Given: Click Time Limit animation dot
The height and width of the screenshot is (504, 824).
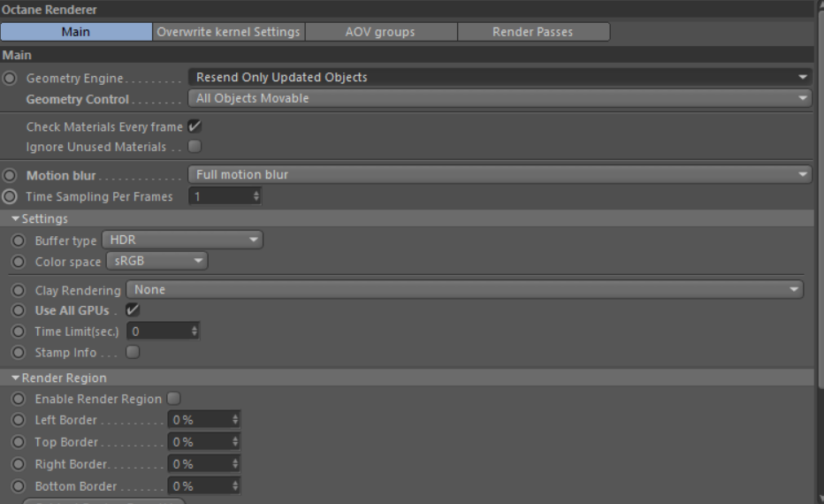Looking at the screenshot, I should [x=19, y=332].
